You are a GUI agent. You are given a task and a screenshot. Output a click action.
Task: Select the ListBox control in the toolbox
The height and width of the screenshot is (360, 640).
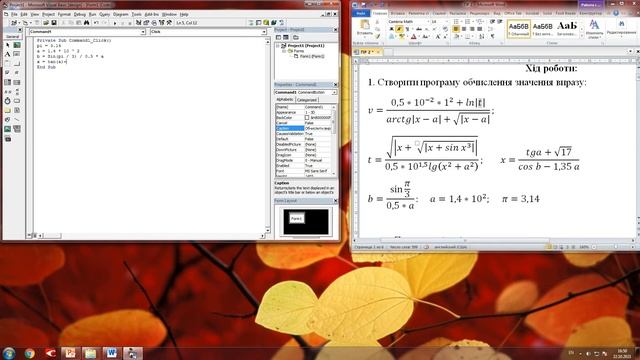click(17, 82)
